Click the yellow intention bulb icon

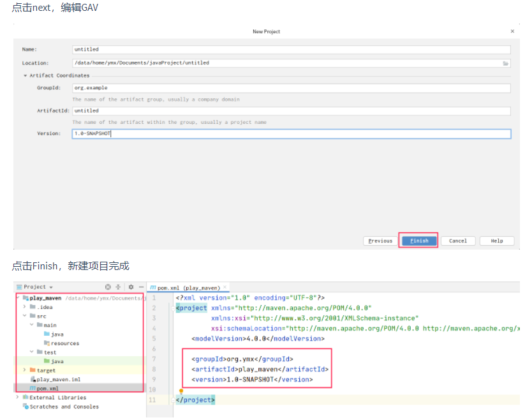click(181, 391)
